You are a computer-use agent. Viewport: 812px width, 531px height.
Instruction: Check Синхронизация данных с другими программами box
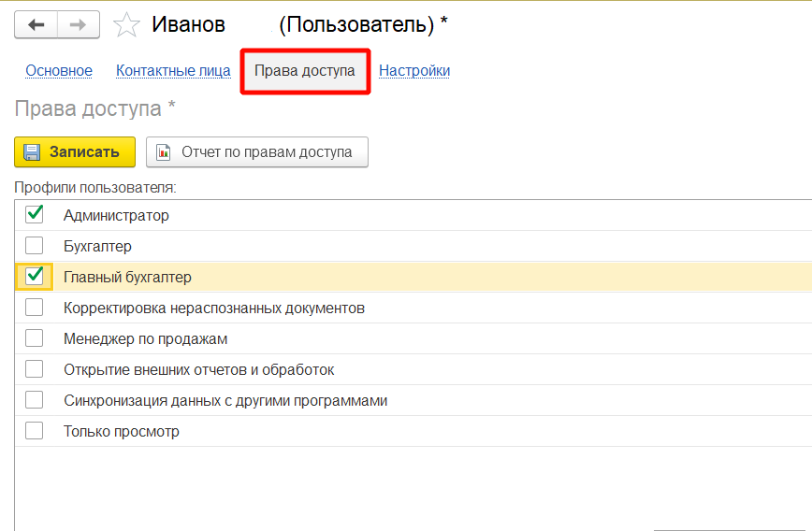tap(35, 400)
